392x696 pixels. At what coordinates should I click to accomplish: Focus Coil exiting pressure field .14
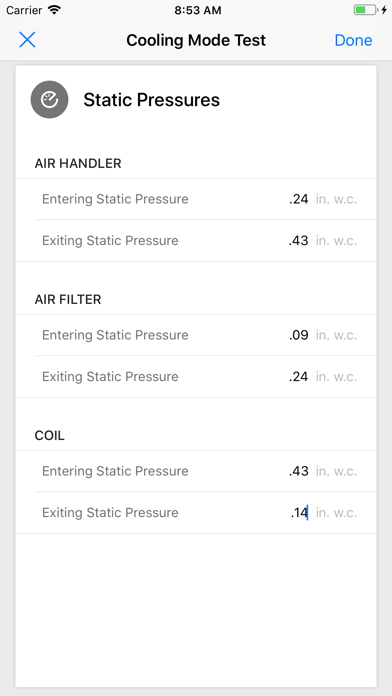coord(299,513)
